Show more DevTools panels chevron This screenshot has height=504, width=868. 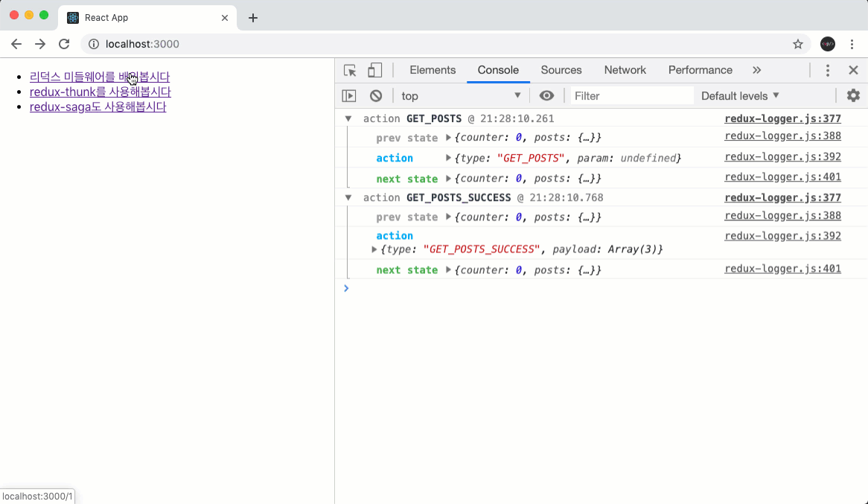tap(757, 70)
